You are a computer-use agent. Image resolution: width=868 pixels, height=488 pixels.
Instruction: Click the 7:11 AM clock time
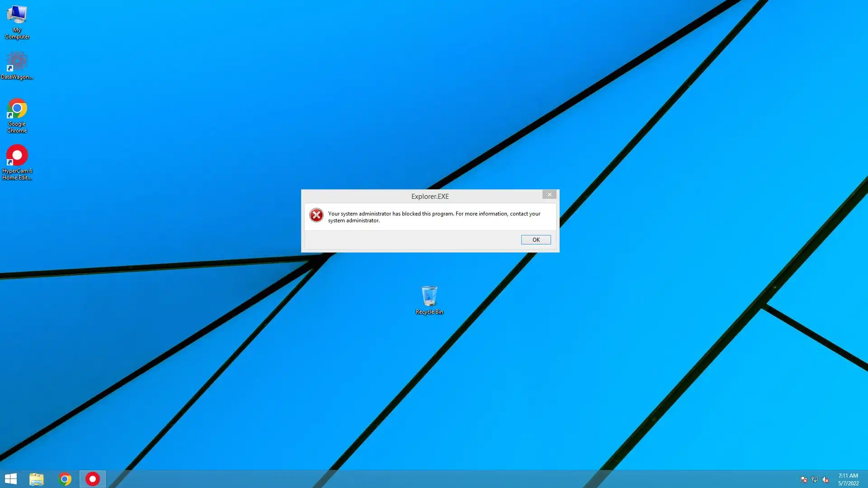848,475
